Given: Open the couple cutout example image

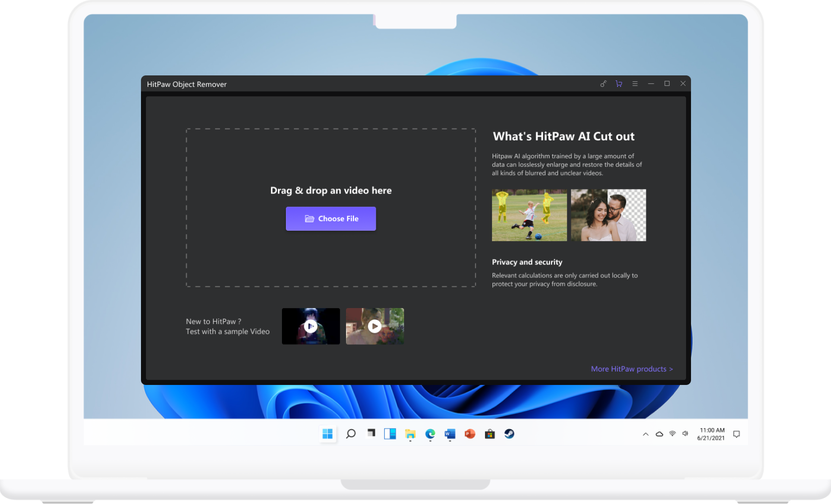Looking at the screenshot, I should coord(608,215).
